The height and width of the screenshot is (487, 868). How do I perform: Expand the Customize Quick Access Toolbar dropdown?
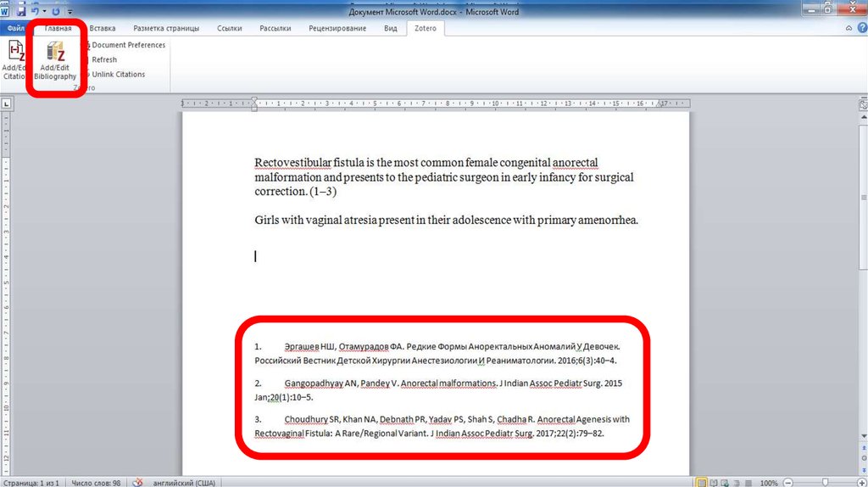(x=70, y=12)
